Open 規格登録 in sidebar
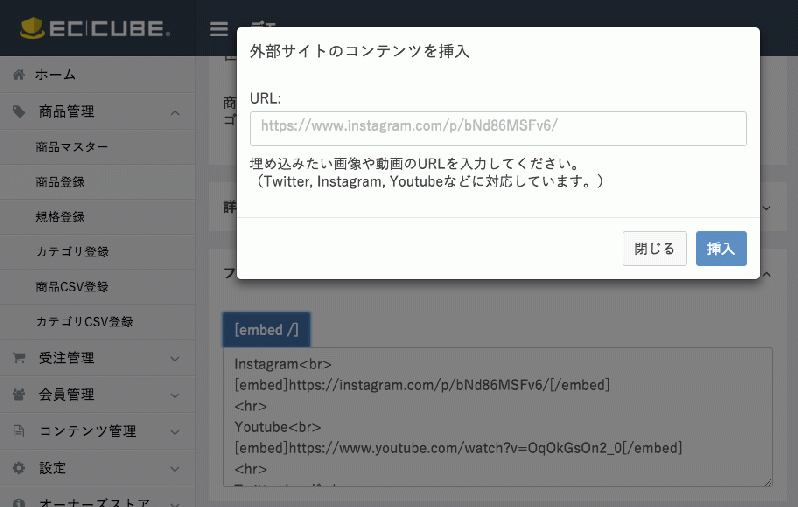Screen dimensions: 798x507 click(x=98, y=217)
